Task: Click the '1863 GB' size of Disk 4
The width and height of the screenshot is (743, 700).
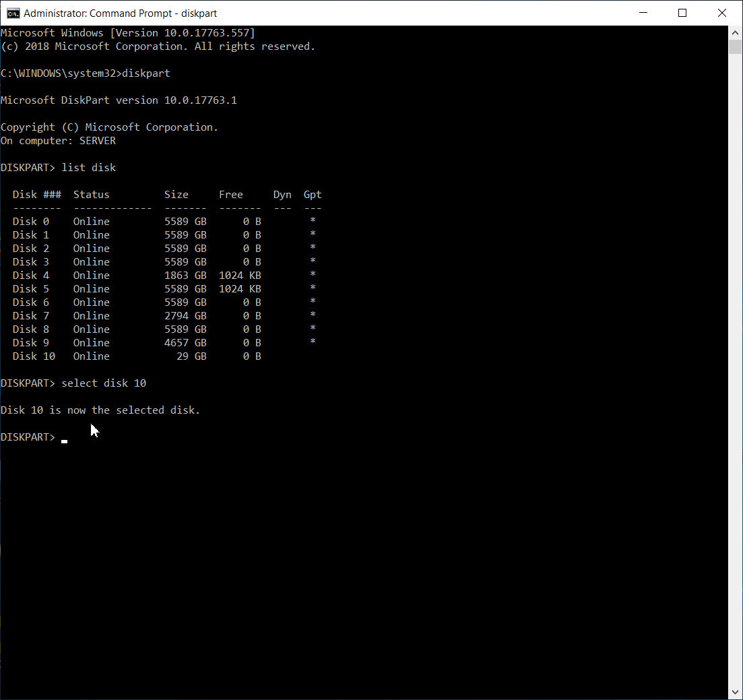Action: tap(185, 276)
